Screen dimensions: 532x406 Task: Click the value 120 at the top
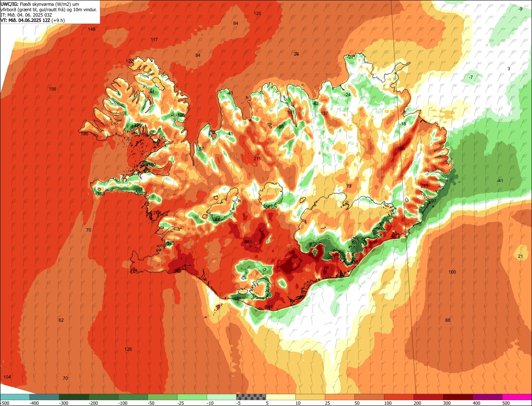click(x=258, y=13)
